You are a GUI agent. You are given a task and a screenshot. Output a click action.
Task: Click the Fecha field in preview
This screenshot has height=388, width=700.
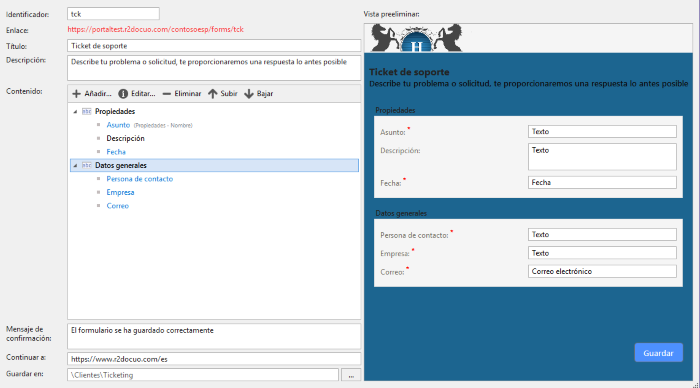pos(602,182)
